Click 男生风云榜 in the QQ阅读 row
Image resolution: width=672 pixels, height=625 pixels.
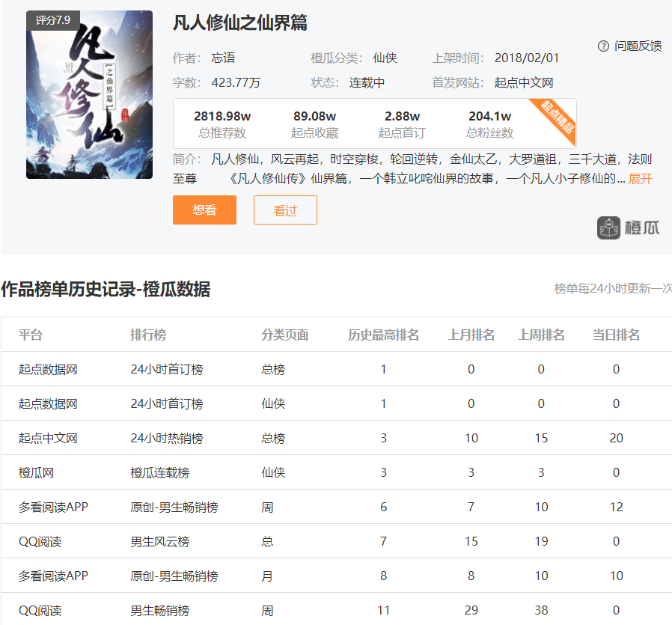(x=160, y=541)
